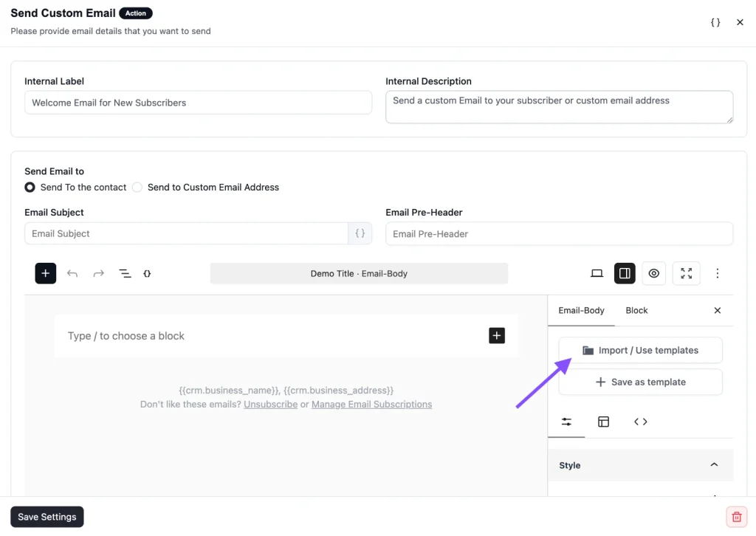Viewport: 756px width, 536px height.
Task: Select Send To the contact radio
Action: [x=30, y=187]
